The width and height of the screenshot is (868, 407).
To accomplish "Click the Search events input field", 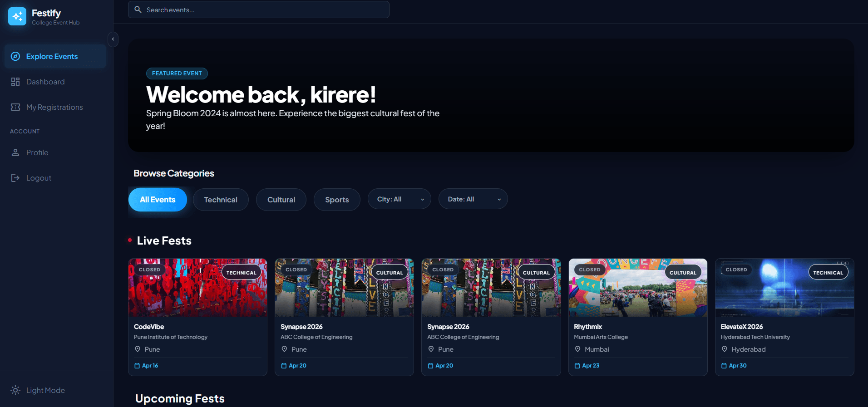I will (x=259, y=10).
